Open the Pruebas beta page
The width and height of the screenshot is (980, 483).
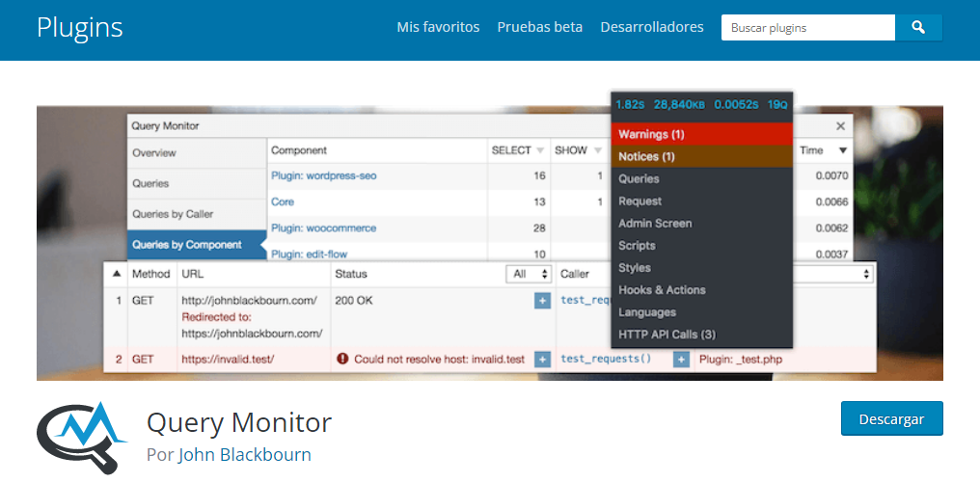[540, 28]
